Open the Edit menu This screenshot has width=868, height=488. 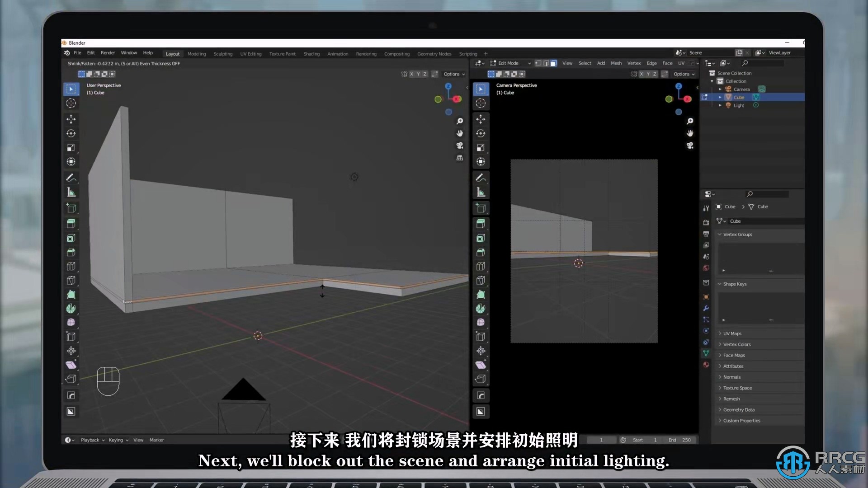[x=90, y=52]
